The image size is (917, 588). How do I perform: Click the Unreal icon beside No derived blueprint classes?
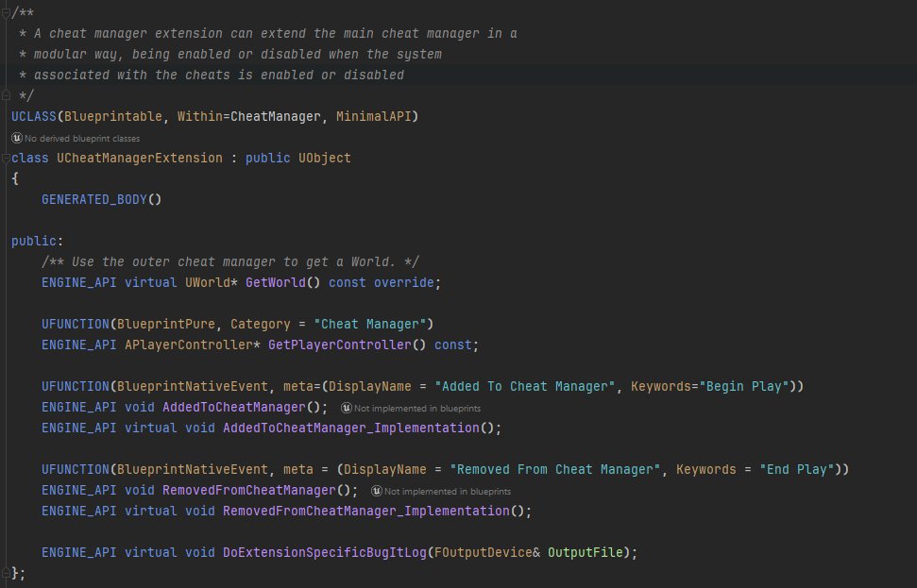coord(17,139)
